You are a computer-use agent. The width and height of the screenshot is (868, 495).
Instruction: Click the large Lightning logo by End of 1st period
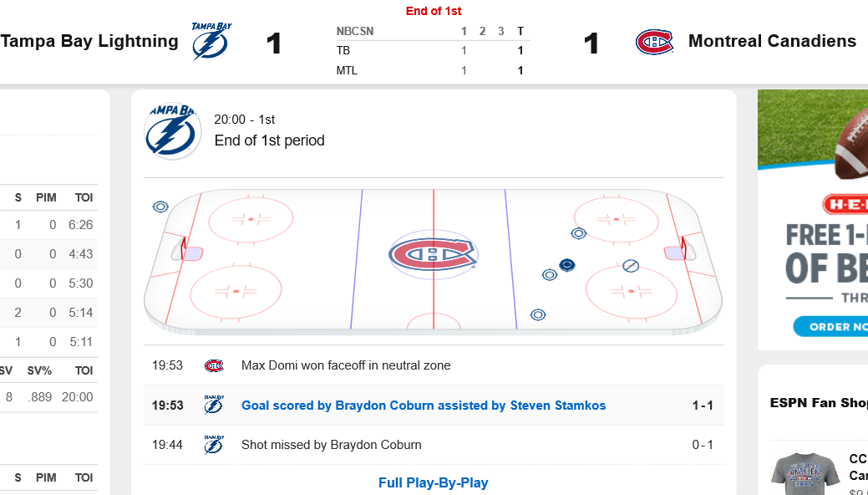click(173, 130)
